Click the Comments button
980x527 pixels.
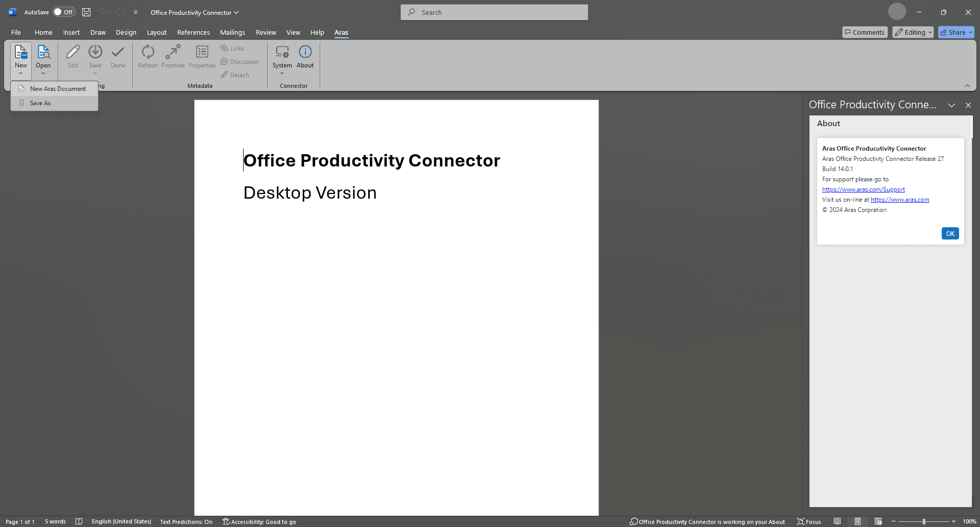865,32
